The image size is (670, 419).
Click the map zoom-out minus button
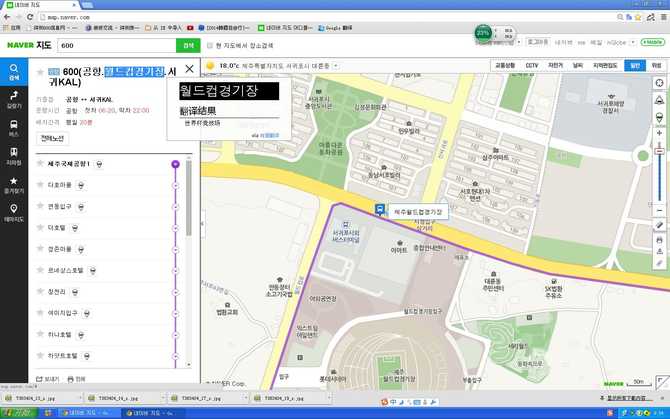click(659, 208)
